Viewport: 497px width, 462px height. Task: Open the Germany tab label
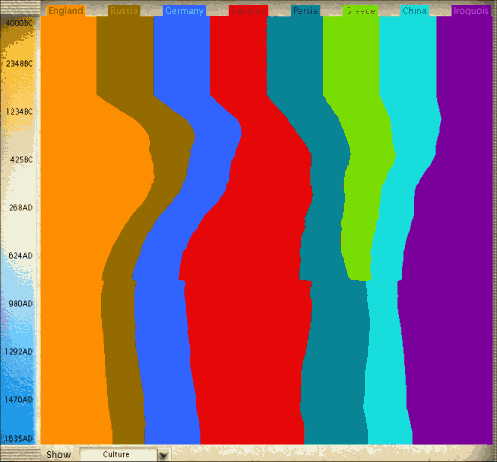184,11
